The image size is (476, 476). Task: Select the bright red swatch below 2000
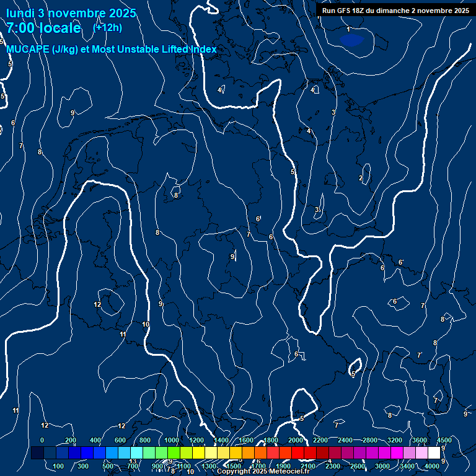click(x=297, y=453)
